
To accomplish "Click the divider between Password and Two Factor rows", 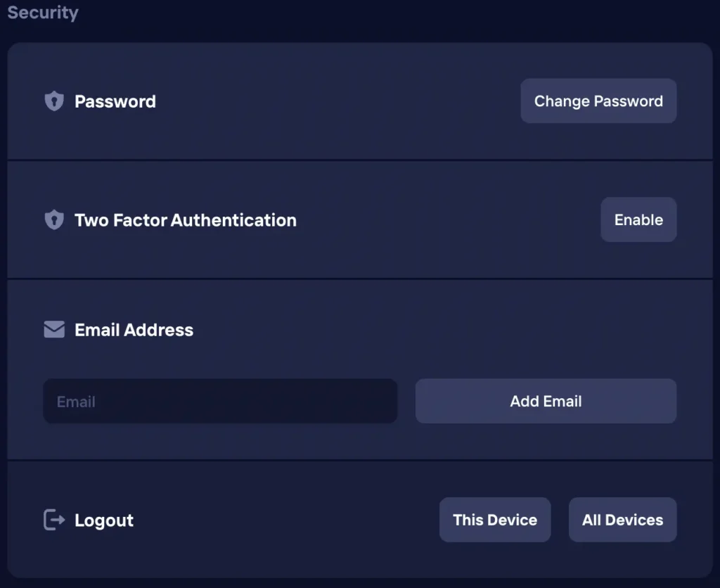I will [360, 160].
